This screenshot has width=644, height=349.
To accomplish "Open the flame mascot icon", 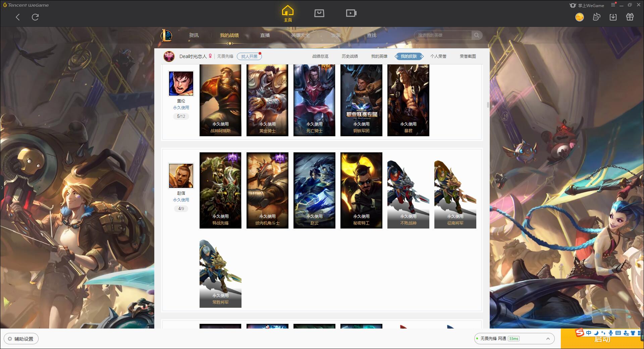I will coord(596,17).
